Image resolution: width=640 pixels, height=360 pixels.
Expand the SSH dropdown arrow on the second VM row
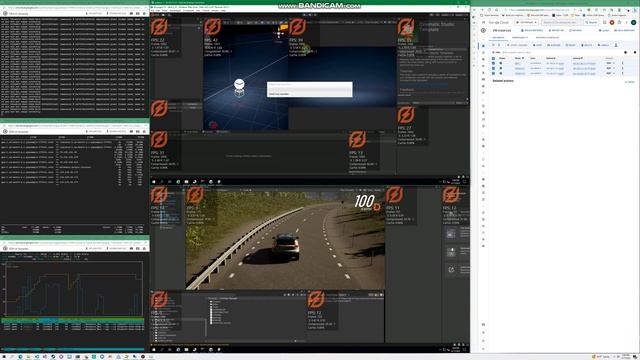(x=614, y=68)
